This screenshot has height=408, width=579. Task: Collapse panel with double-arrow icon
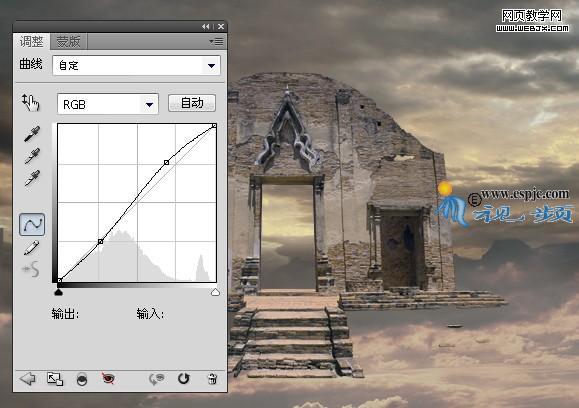[206, 27]
